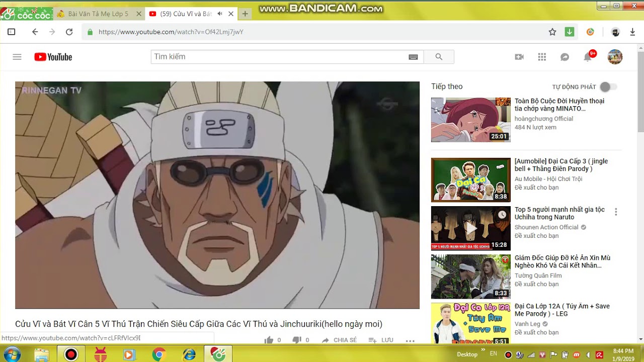
Task: Click the orange-green circular extension icon in toolbar
Action: pyautogui.click(x=591, y=32)
